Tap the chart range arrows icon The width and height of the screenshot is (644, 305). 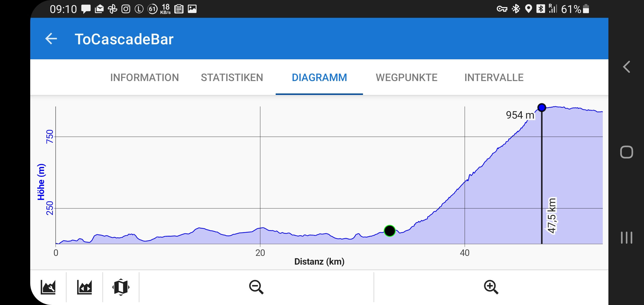[x=84, y=287]
